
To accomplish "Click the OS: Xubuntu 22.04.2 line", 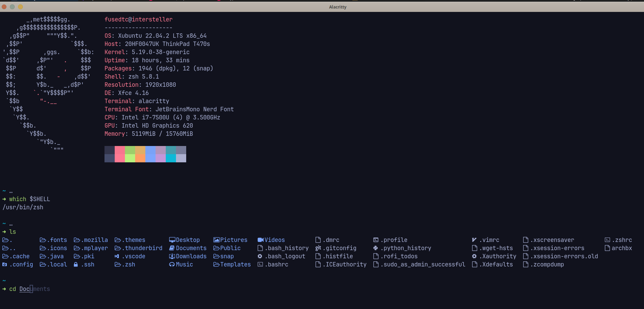I will tap(156, 36).
